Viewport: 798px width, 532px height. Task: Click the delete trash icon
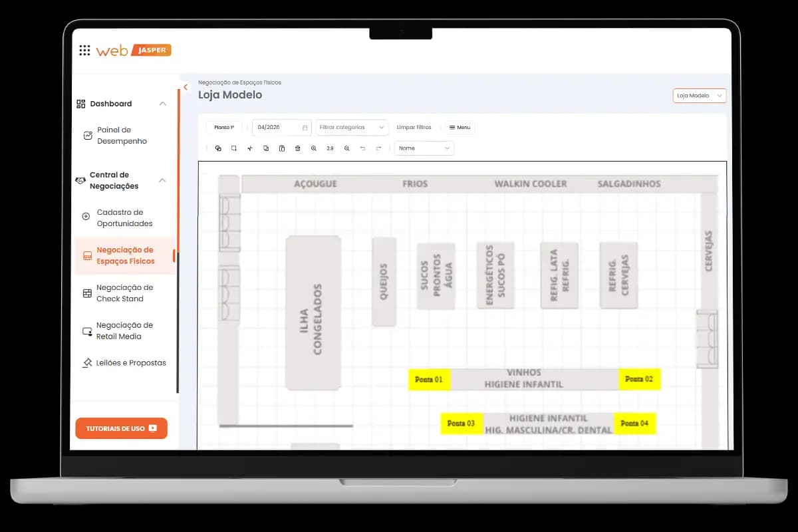(297, 148)
